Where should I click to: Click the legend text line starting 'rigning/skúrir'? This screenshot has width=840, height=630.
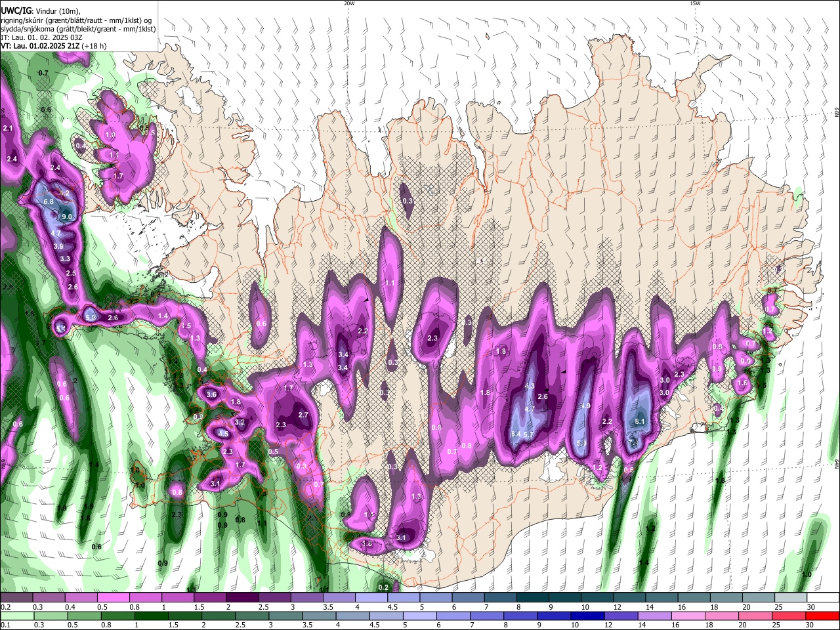[77, 20]
